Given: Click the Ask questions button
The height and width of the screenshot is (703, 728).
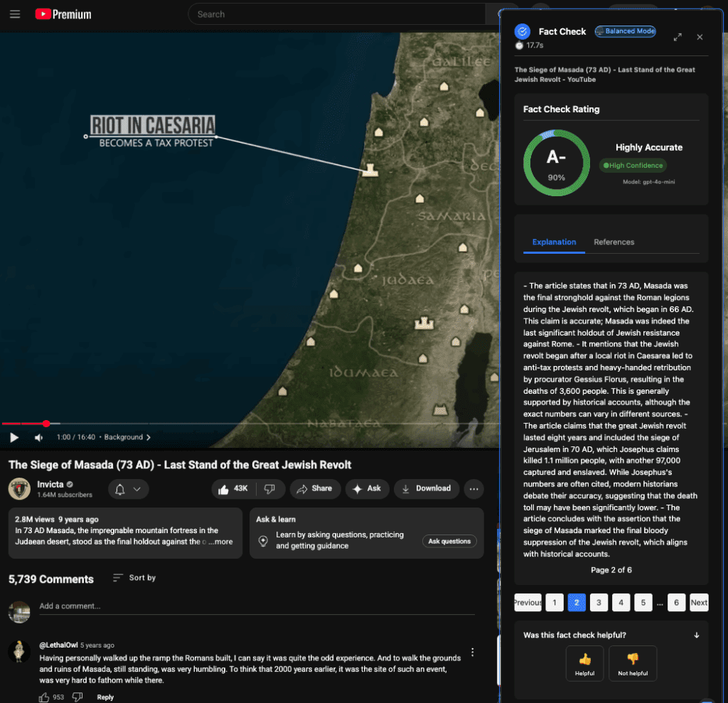Looking at the screenshot, I should click(449, 542).
